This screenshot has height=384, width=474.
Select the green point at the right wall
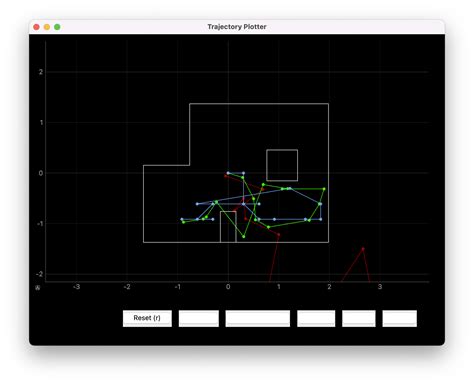[x=324, y=189]
